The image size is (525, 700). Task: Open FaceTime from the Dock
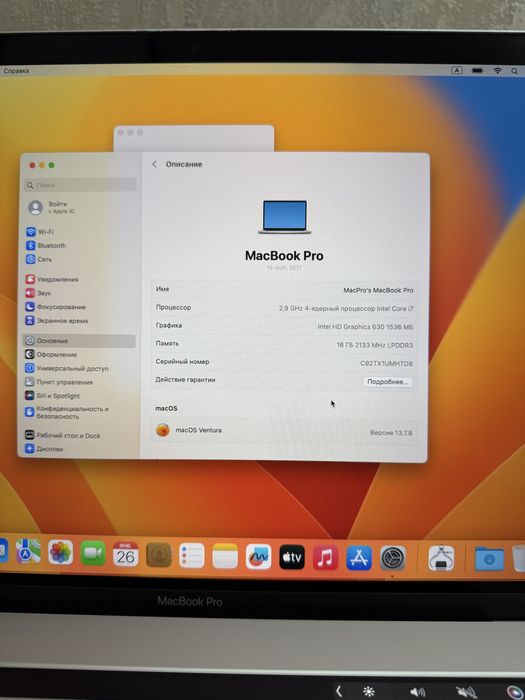(93, 553)
